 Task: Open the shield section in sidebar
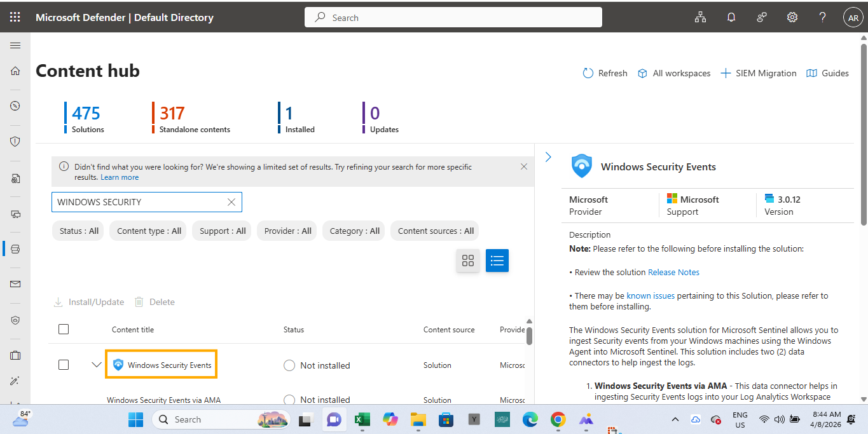click(15, 142)
